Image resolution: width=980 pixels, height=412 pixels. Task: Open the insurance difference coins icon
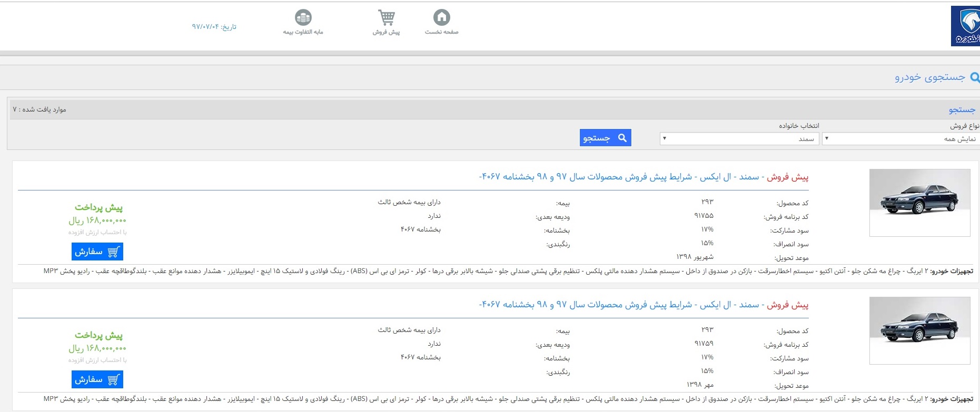coord(303,17)
